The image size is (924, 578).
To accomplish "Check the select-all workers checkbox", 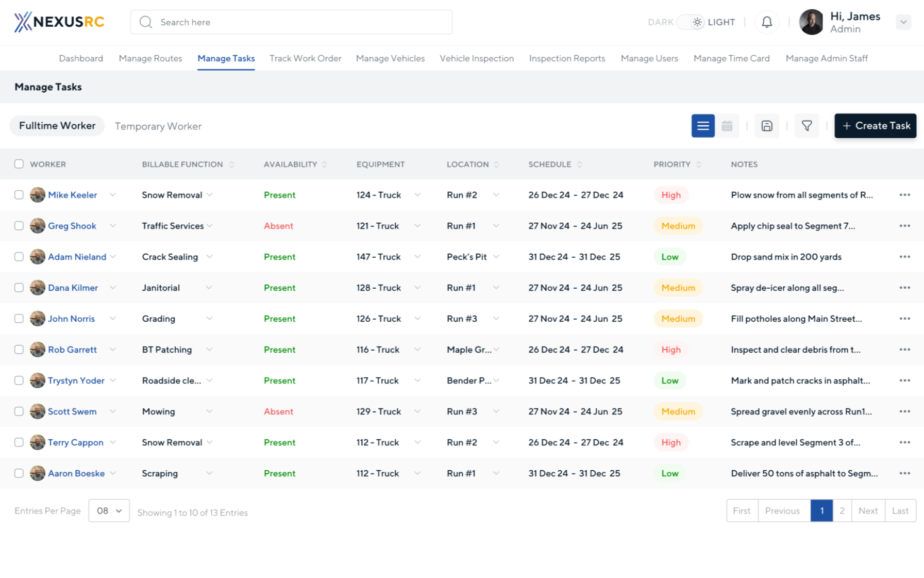I will tap(19, 164).
